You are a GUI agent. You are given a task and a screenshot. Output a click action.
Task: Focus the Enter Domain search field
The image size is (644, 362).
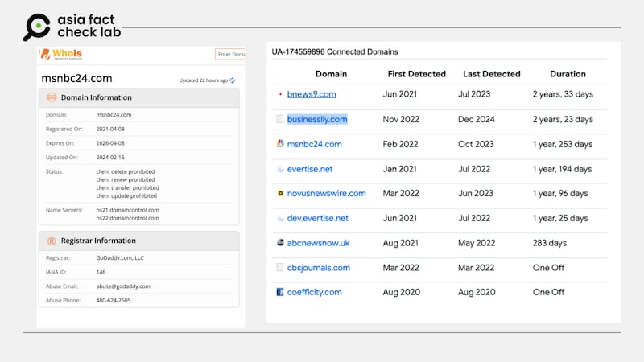[230, 54]
